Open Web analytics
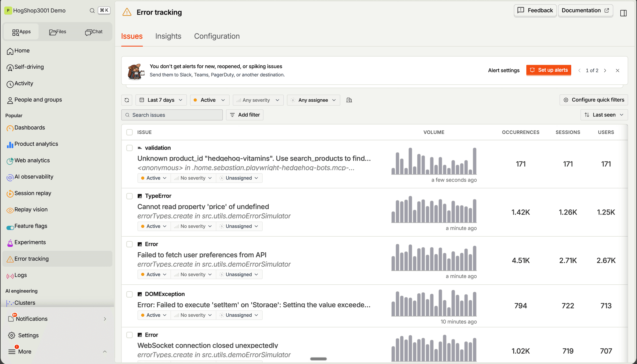This screenshot has height=364, width=637. point(57,160)
